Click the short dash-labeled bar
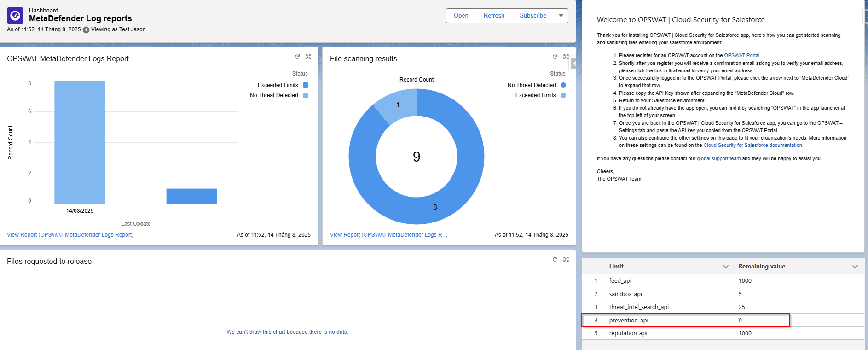 [x=191, y=196]
